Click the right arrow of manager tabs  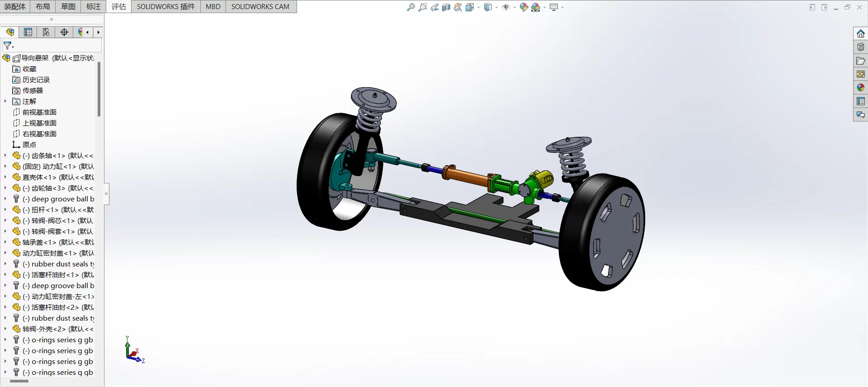click(x=98, y=32)
